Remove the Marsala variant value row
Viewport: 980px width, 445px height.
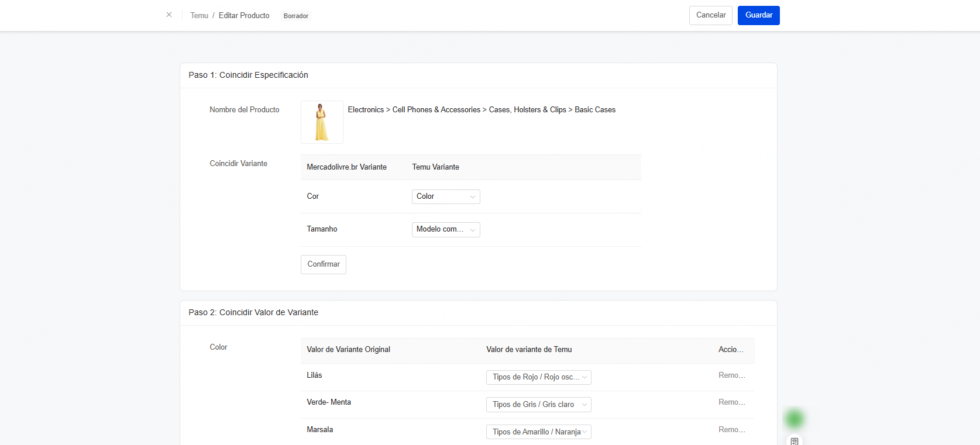(x=731, y=430)
